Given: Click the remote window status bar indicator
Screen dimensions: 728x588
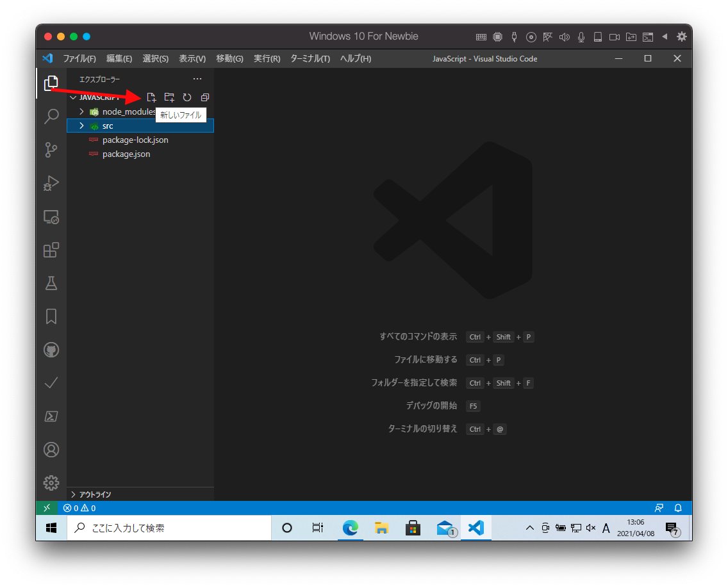Looking at the screenshot, I should point(47,508).
